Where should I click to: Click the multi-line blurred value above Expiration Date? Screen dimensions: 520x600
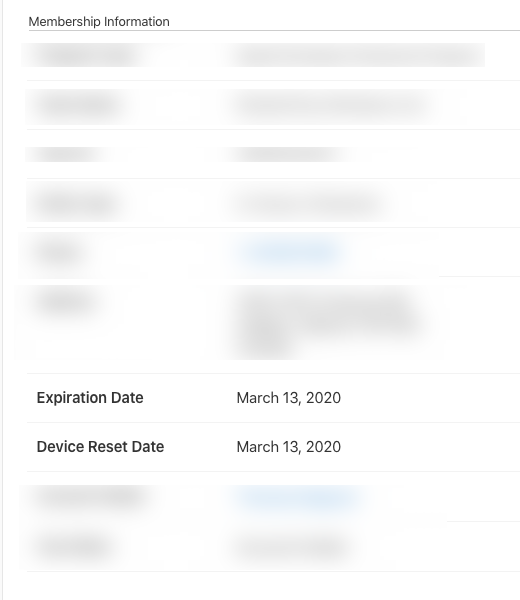[325, 323]
